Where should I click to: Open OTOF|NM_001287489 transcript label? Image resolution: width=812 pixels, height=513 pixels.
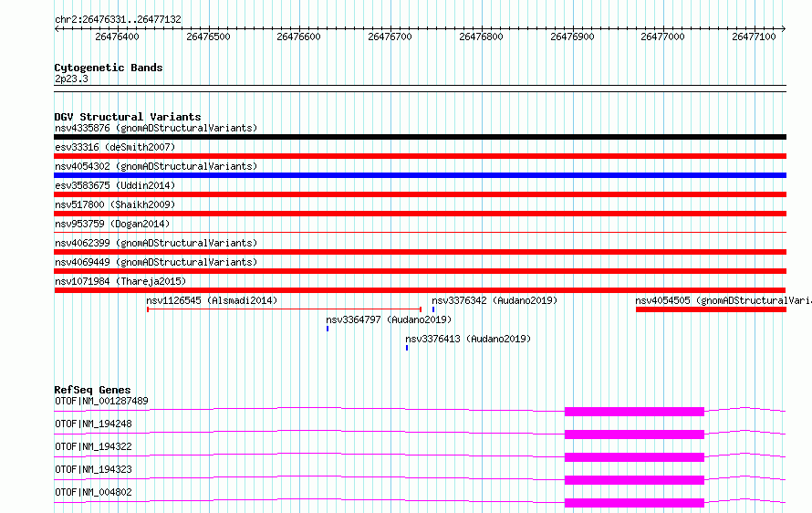coord(101,401)
